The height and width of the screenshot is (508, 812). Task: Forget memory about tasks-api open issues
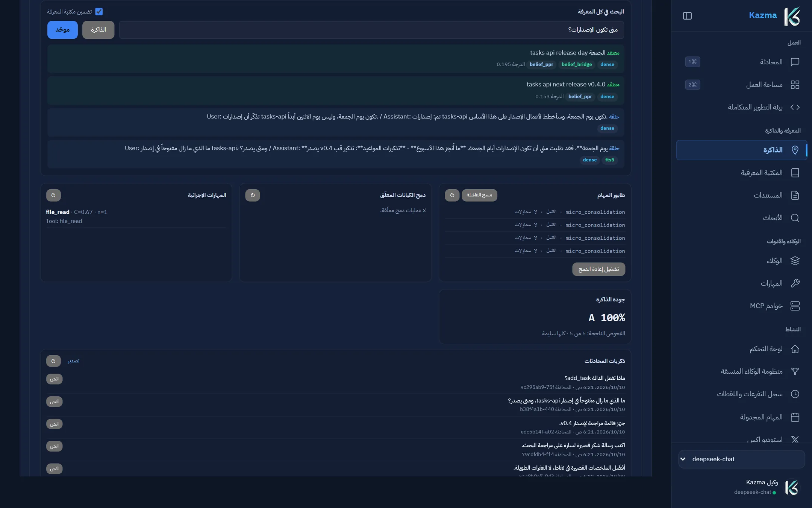[x=54, y=402]
